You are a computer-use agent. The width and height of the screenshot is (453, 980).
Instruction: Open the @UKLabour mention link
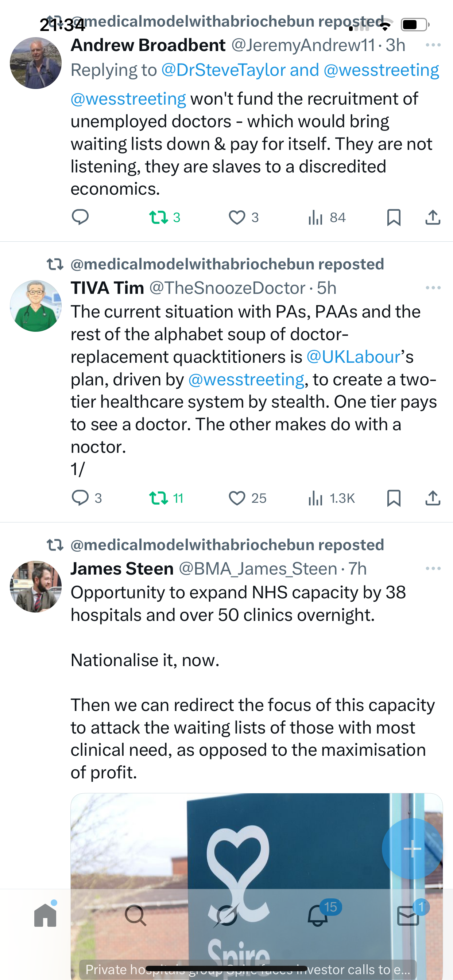[x=353, y=357]
